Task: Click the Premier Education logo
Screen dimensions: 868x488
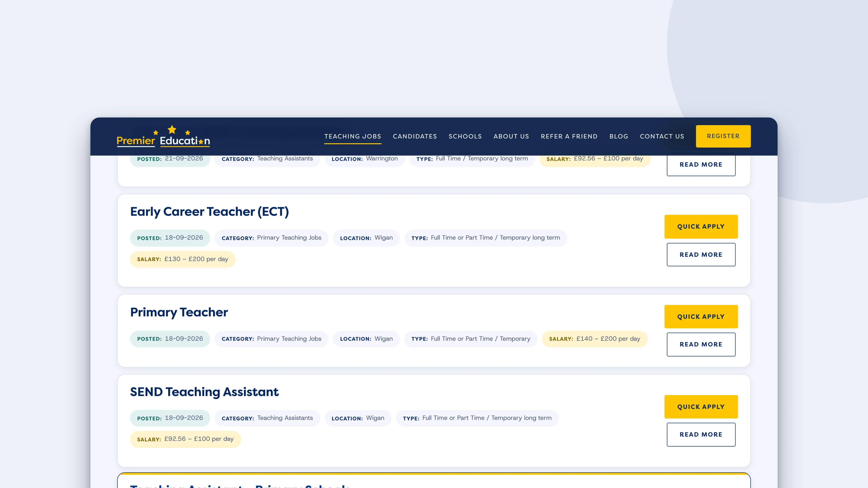Action: click(x=163, y=136)
